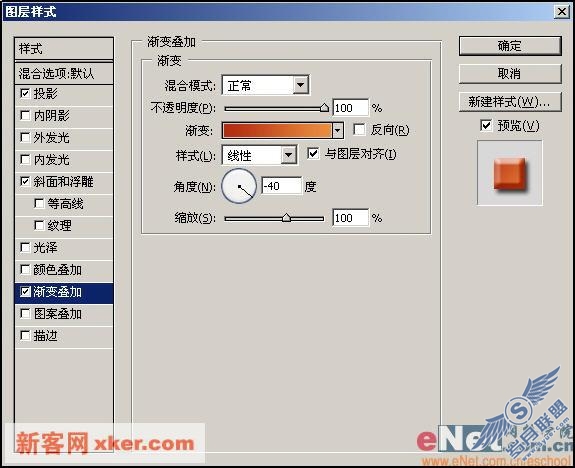This screenshot has width=575, height=468.
Task: Open 混合选项:默认 blending options
Action: click(x=64, y=73)
